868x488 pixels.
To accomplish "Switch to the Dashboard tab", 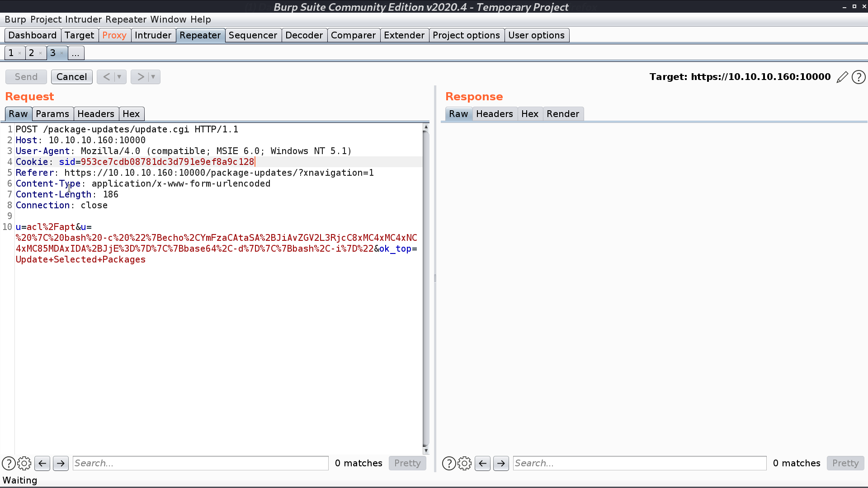I will (x=33, y=35).
